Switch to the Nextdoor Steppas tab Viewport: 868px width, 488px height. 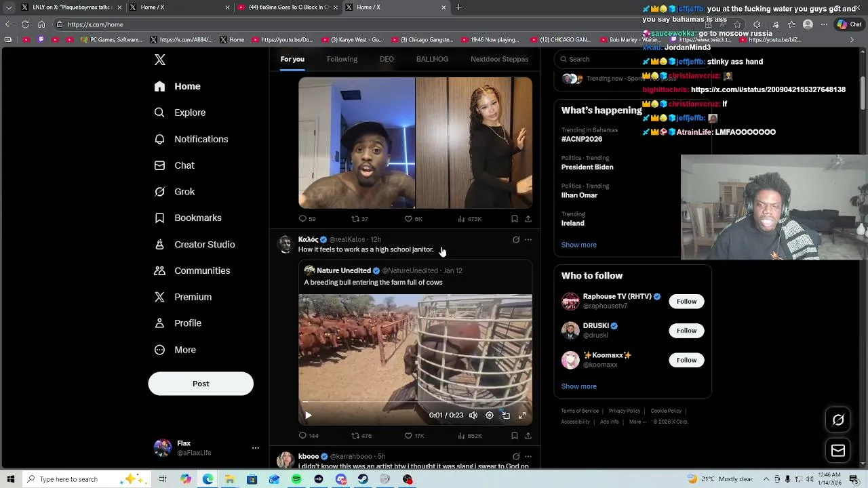pyautogui.click(x=499, y=59)
